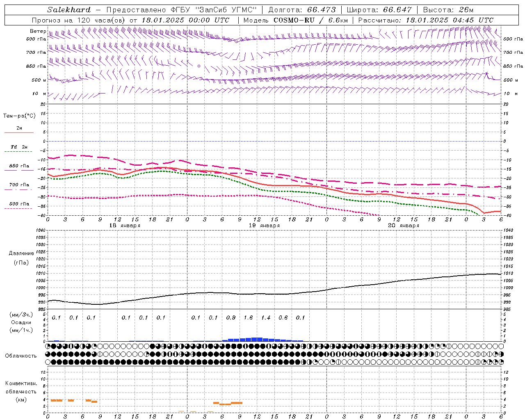Click the Прогноз на 120 часа(ов) text

[x=79, y=20]
